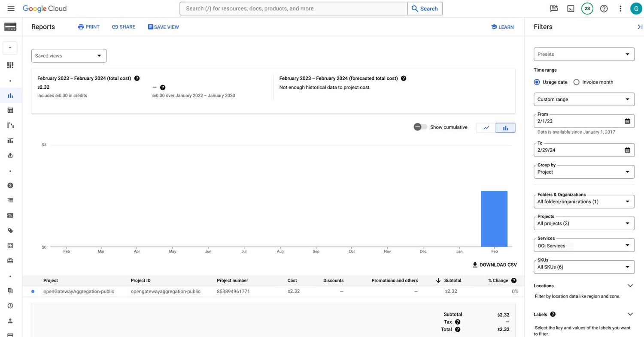Screen dimensions: 644x337
Task: Click help icon next to total cost
Action: pos(137,78)
